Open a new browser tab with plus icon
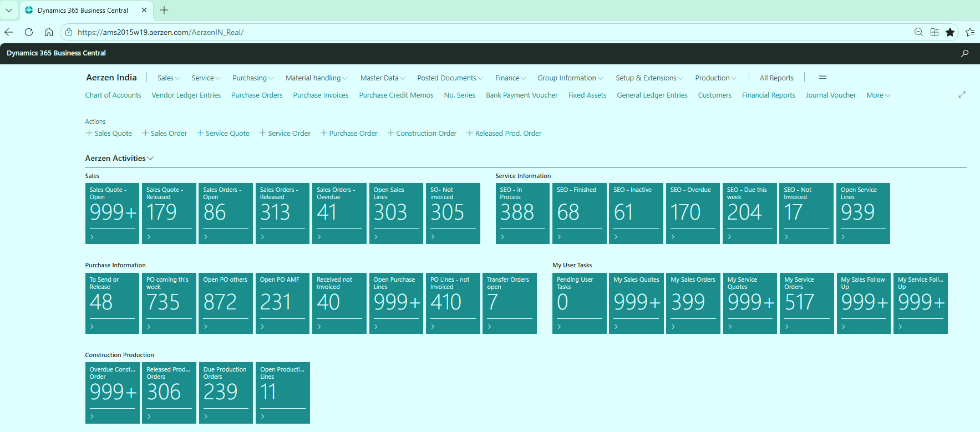 164,10
